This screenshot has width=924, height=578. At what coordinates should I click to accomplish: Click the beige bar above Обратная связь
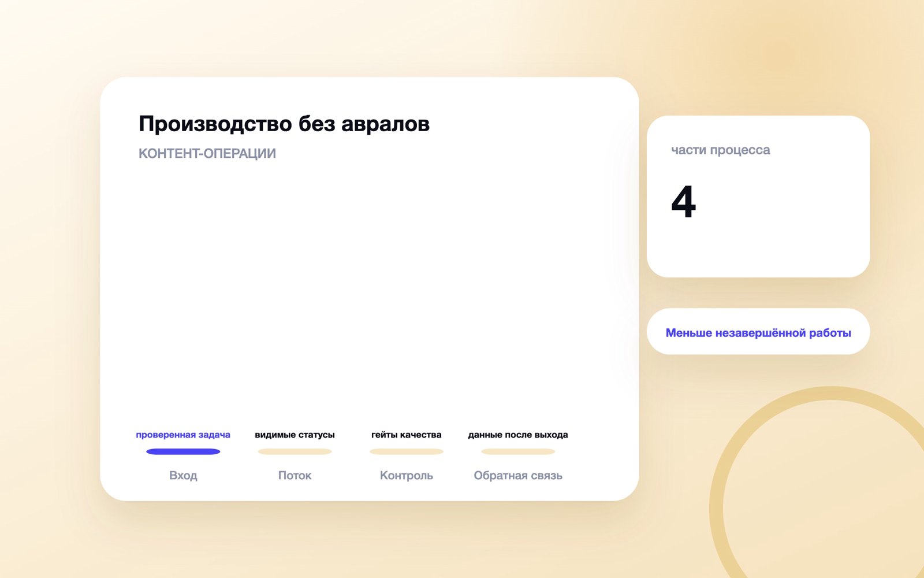[x=518, y=451]
